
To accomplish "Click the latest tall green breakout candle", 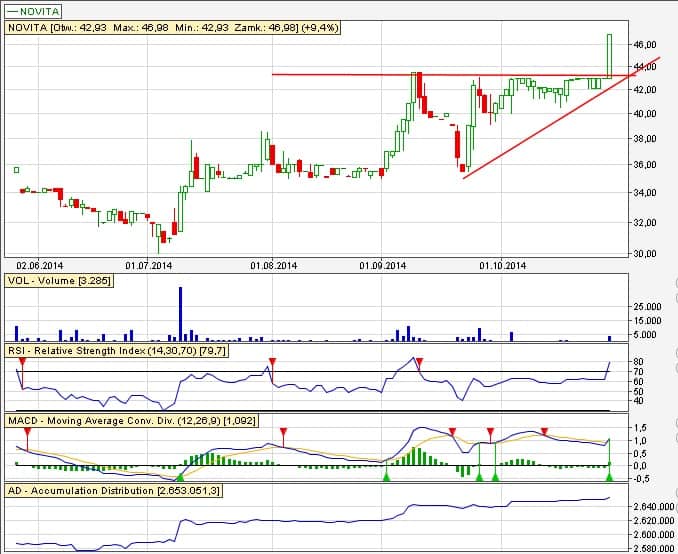I will pos(608,55).
